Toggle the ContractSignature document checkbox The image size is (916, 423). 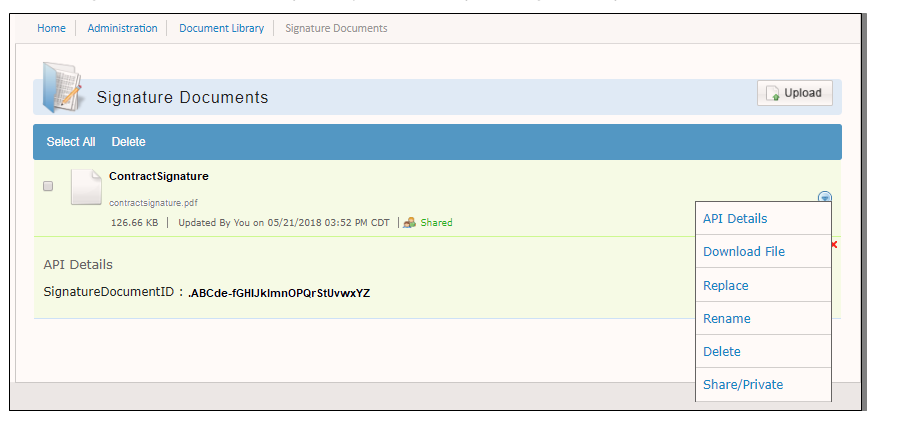click(48, 186)
